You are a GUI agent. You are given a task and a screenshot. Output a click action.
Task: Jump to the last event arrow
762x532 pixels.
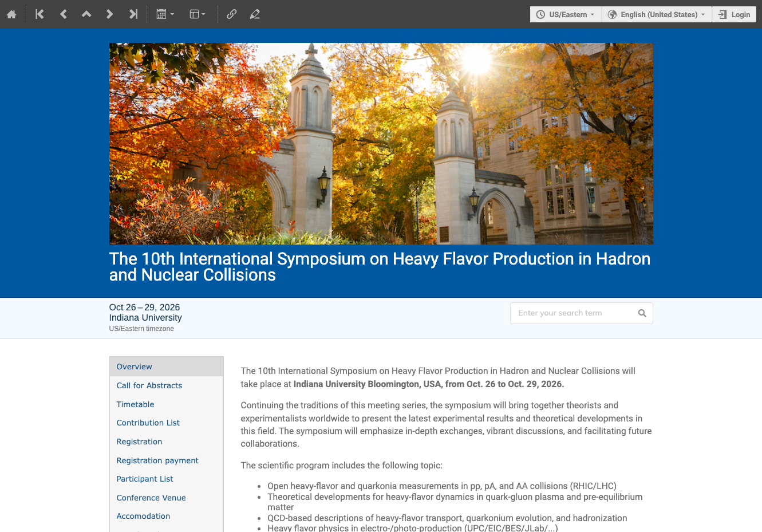[x=133, y=14]
